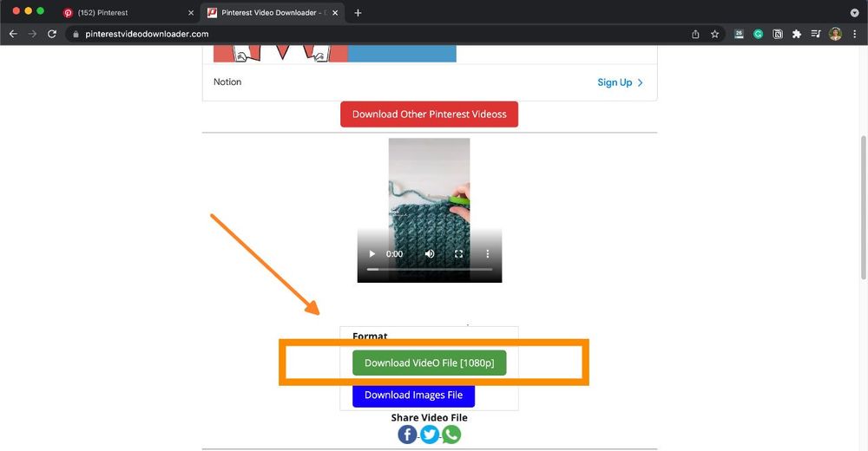Click the Notion advertiser name
Image resolution: width=868 pixels, height=451 pixels.
[227, 82]
